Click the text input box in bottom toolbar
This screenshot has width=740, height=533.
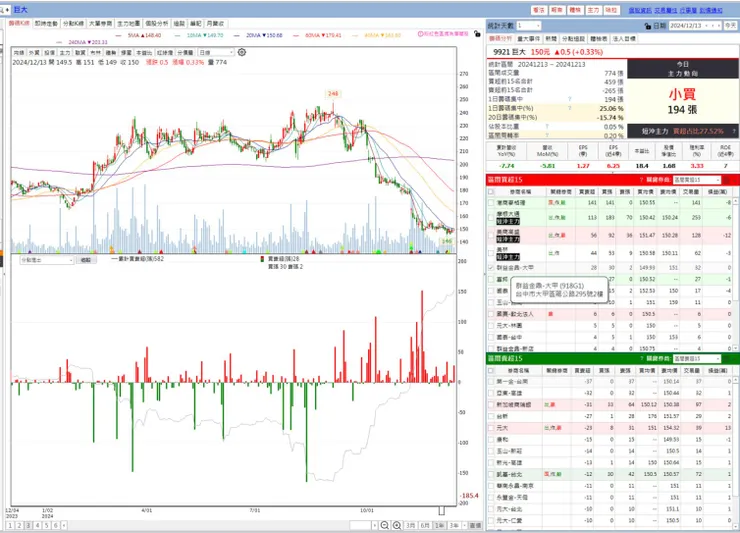pos(360,525)
